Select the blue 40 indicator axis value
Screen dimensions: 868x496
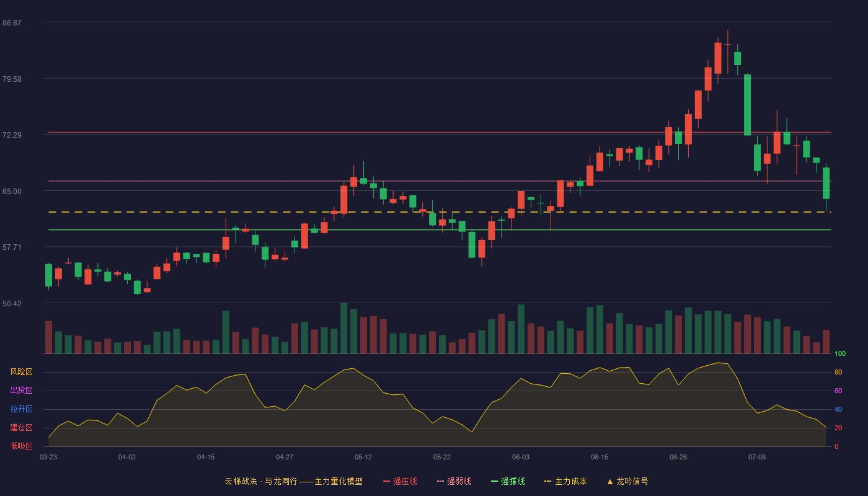pos(838,409)
